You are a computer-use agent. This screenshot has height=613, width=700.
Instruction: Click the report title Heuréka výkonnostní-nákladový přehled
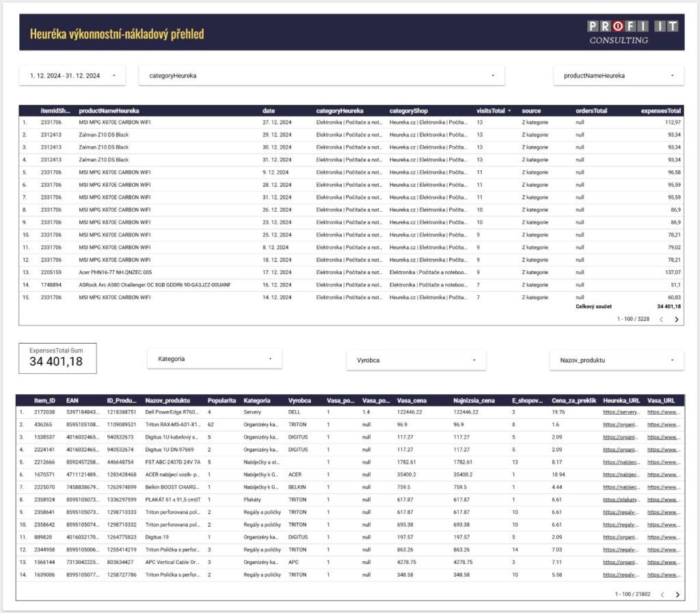click(117, 34)
